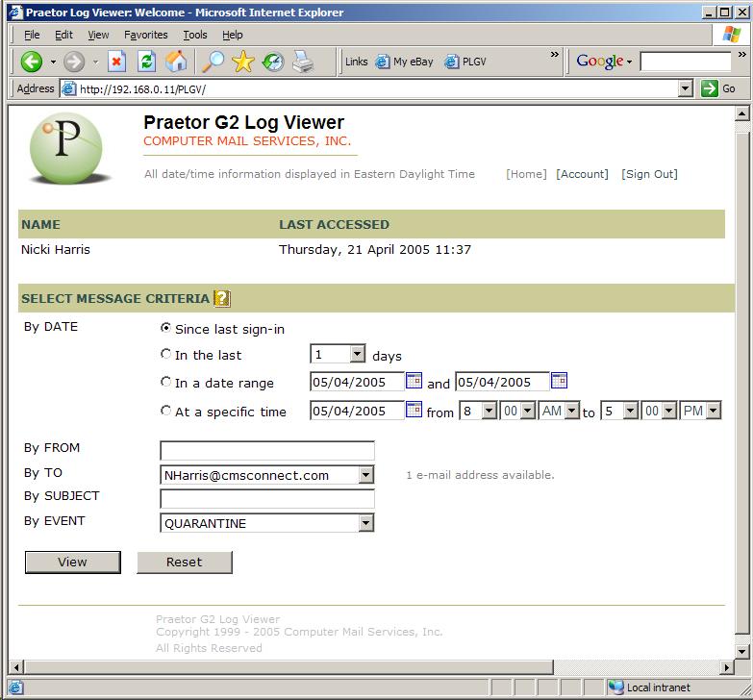Open the Tools menu
753x700 pixels.
click(x=195, y=35)
